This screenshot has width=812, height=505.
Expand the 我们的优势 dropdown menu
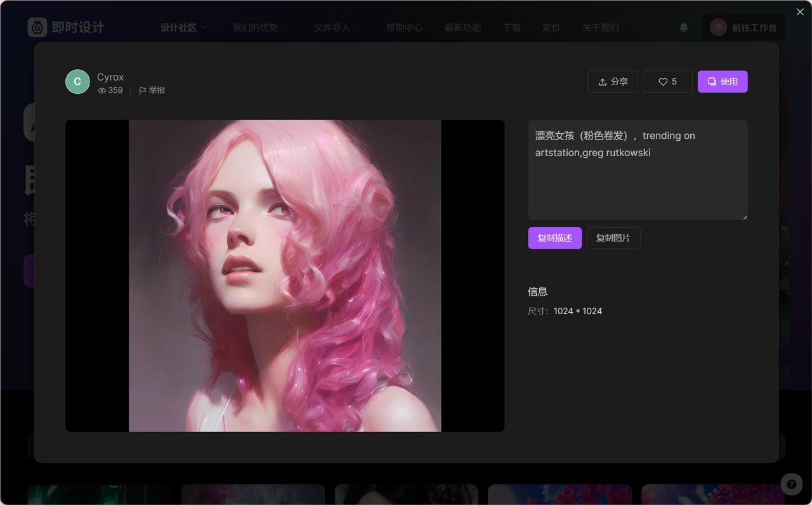[x=261, y=28]
